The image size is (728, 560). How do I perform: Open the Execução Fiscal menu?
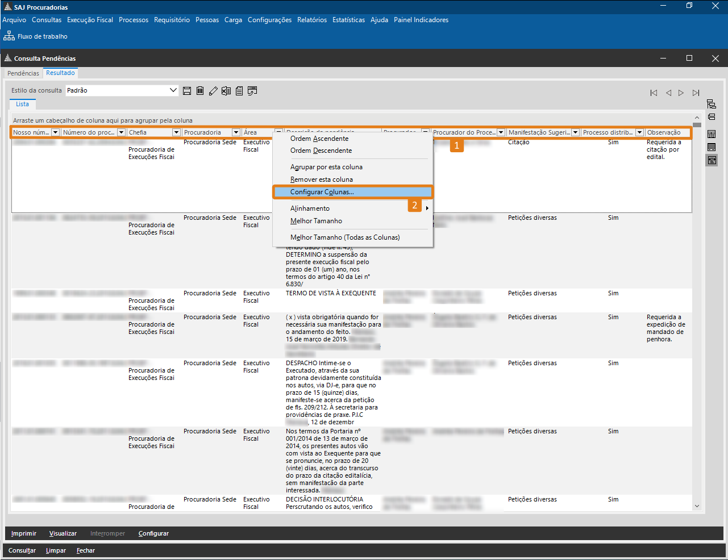coord(90,20)
